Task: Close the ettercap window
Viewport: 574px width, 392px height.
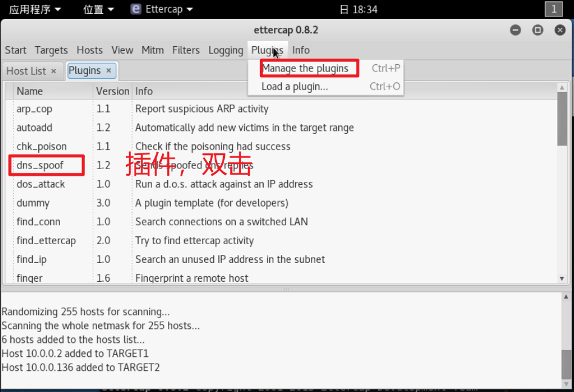Action: [x=559, y=30]
